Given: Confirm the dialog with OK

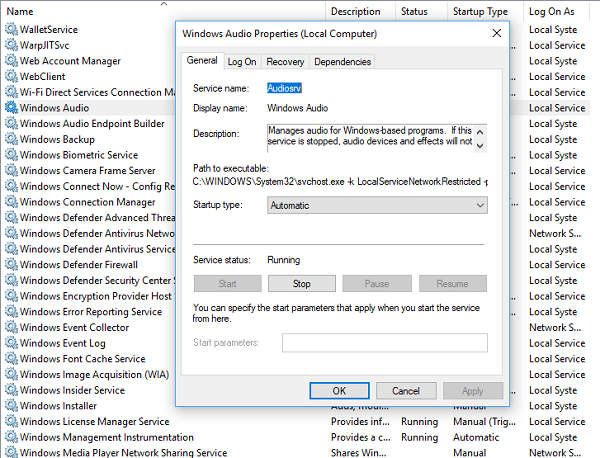Looking at the screenshot, I should point(339,391).
